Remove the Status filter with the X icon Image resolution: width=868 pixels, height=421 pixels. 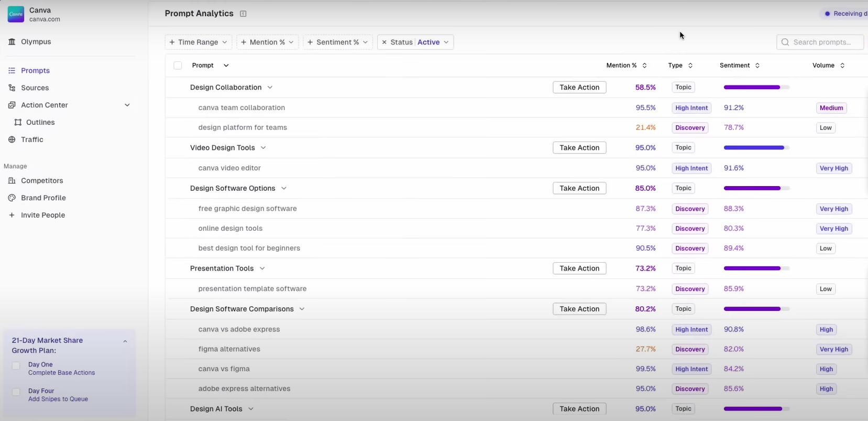point(384,42)
